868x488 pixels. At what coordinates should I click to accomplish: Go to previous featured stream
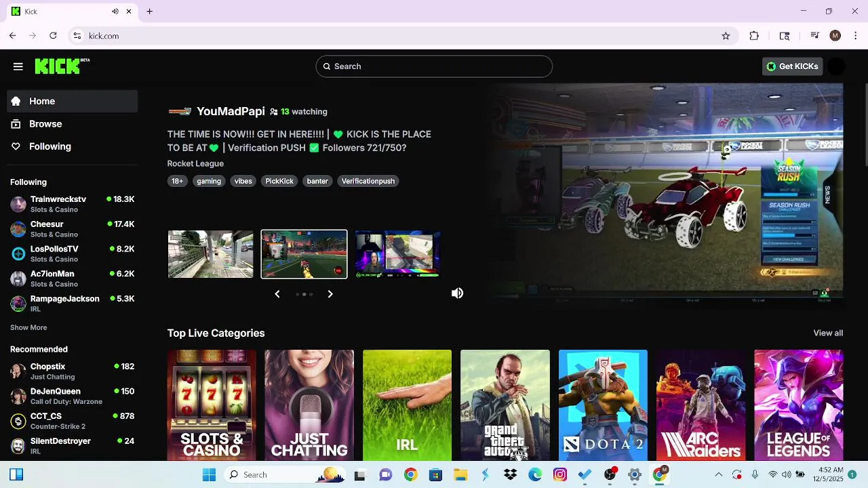[x=277, y=294]
